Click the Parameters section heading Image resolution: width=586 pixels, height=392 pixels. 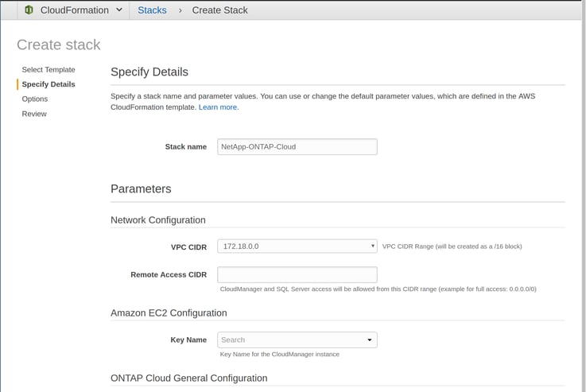141,188
